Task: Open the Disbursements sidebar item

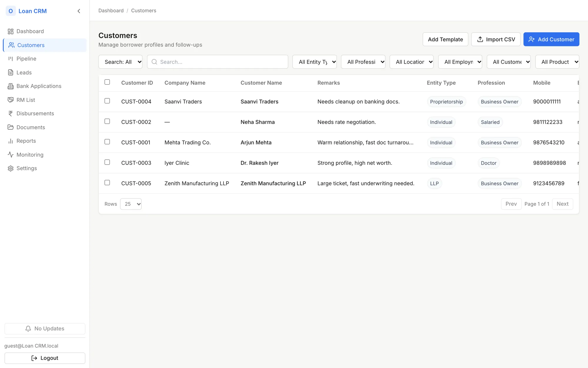Action: pos(45,113)
